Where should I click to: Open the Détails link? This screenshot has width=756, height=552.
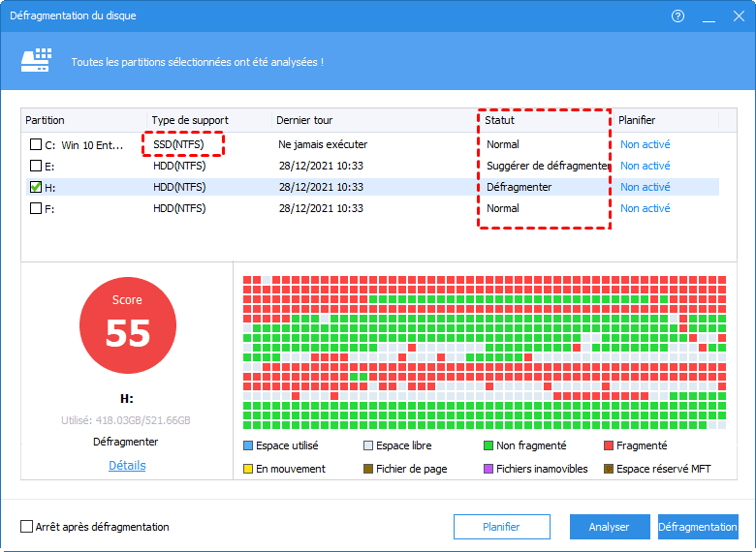(x=127, y=465)
